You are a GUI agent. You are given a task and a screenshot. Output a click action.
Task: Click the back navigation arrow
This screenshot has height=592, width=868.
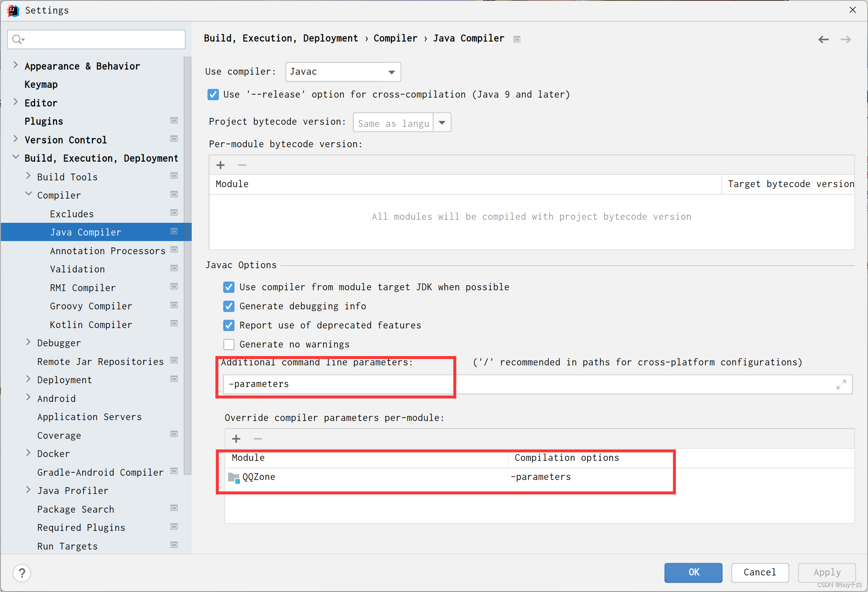pos(823,39)
